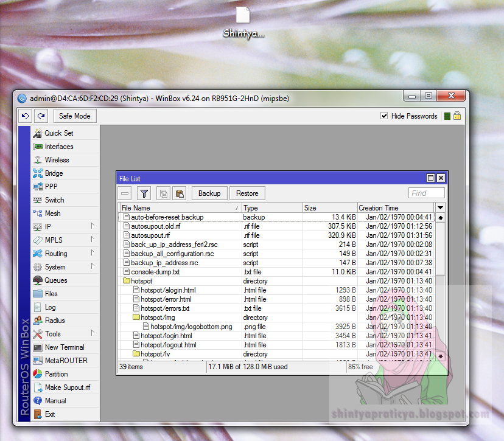
Task: Open the Log viewer
Action: (65, 307)
